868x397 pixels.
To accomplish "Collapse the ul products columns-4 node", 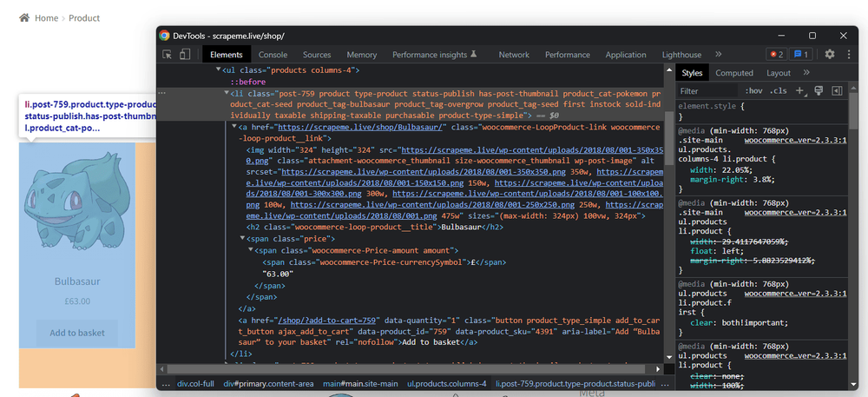I will pos(219,71).
